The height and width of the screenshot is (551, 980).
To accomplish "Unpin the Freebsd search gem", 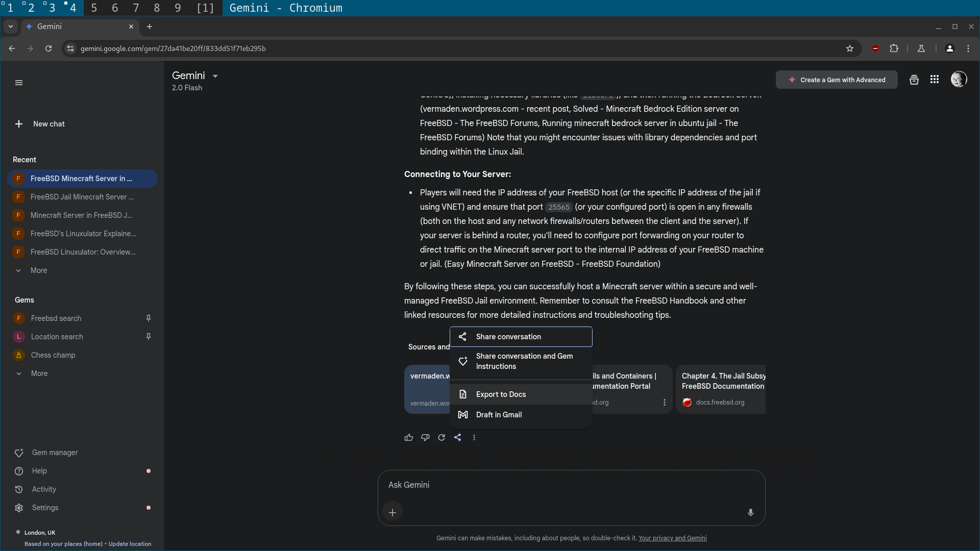I will pos(149,318).
